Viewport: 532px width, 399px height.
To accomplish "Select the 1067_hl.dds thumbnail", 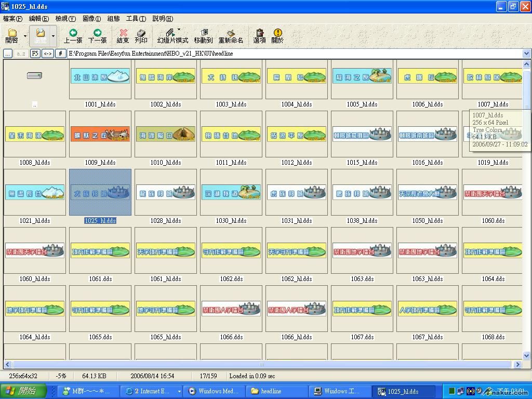I will pos(428,309).
